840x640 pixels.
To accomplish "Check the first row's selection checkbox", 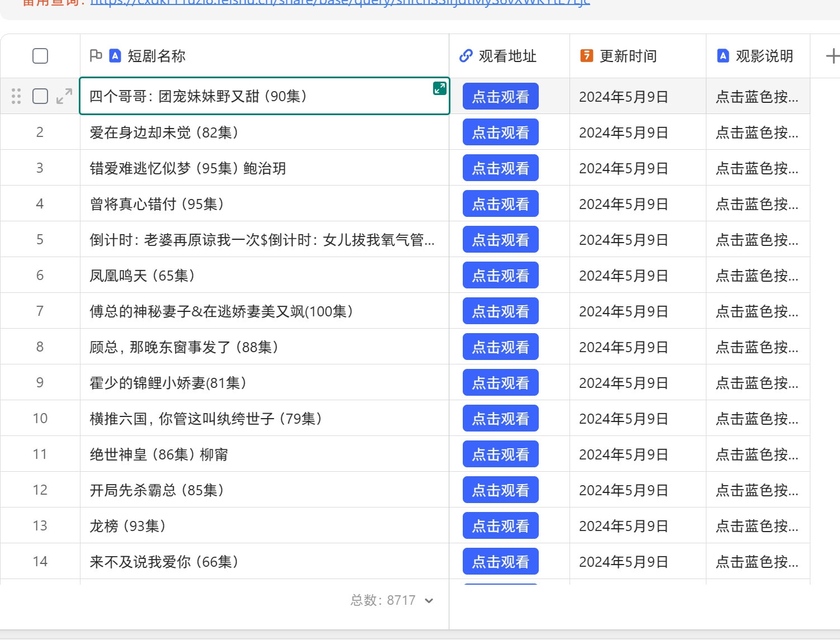I will [40, 96].
